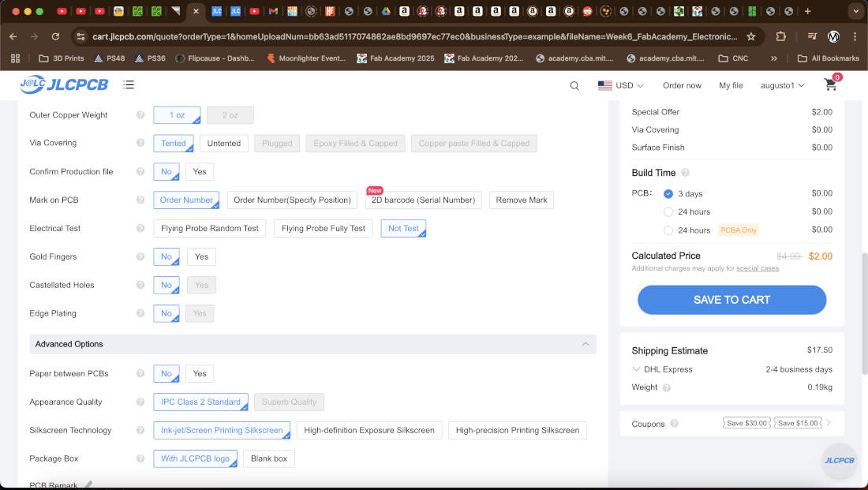Image resolution: width=868 pixels, height=490 pixels.
Task: Open the hamburger list menu beside the logo
Action: click(129, 84)
